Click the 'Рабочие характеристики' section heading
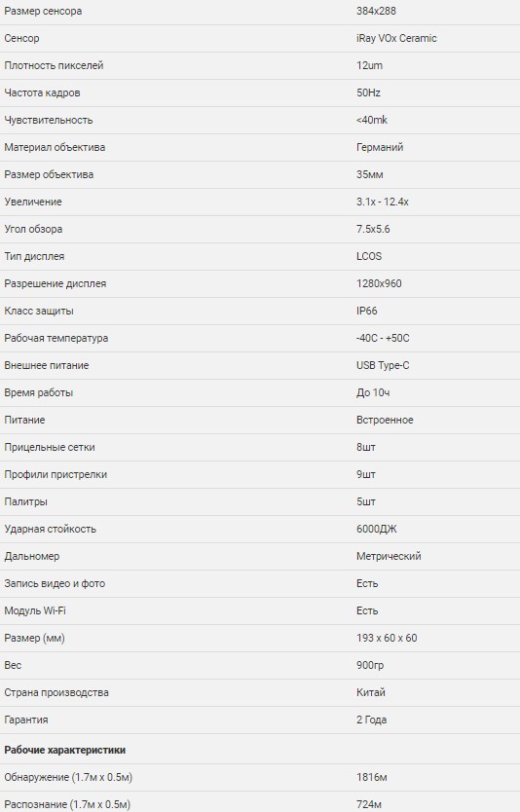 tap(65, 751)
